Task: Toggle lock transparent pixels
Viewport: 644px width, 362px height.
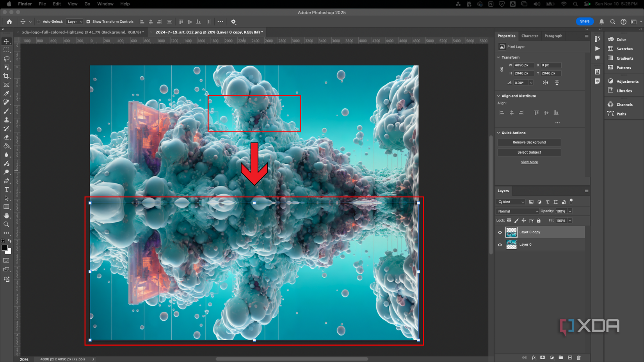Action: [x=509, y=220]
